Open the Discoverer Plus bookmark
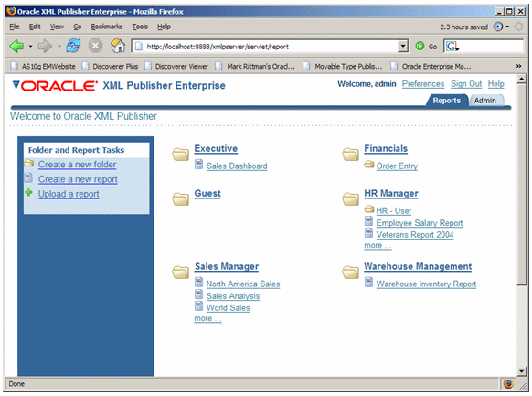 tap(110, 66)
